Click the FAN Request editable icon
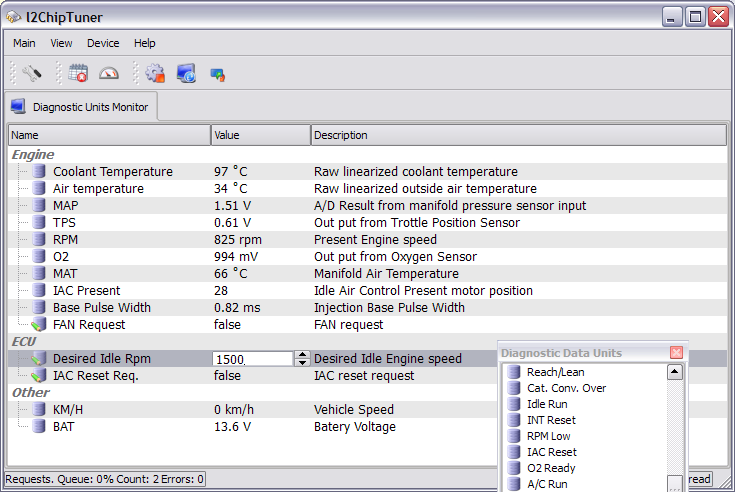Viewport: 735px width, 492px height. [x=39, y=324]
